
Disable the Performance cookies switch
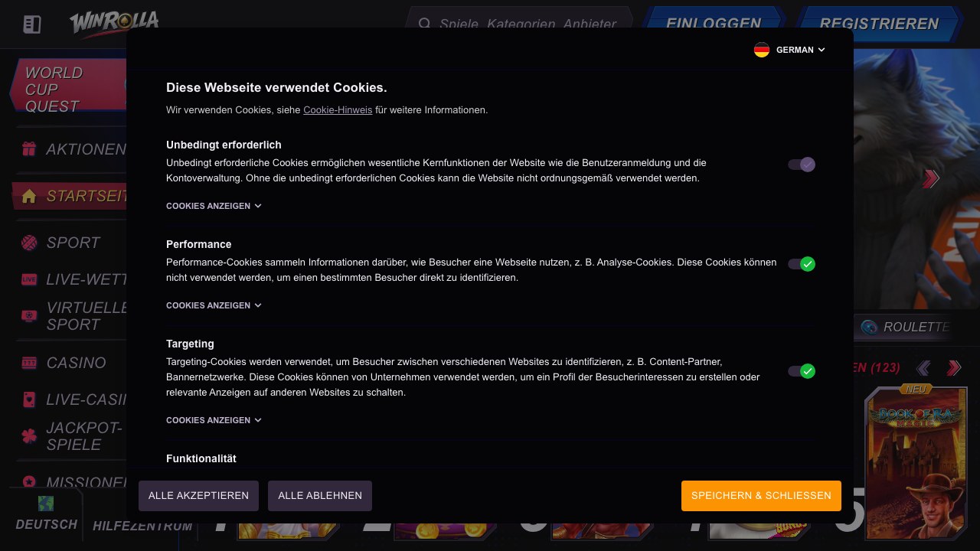click(802, 264)
